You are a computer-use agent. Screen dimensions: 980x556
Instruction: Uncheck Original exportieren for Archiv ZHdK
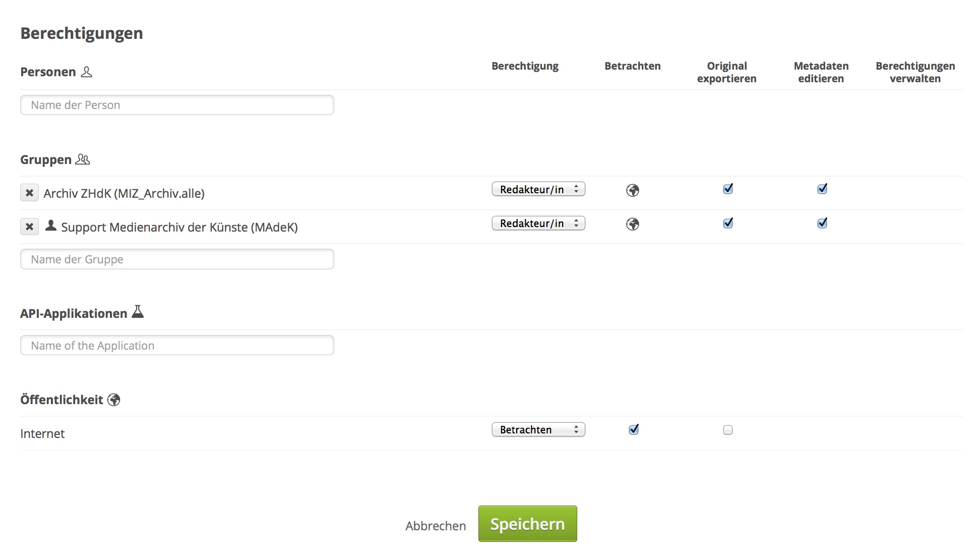click(727, 189)
